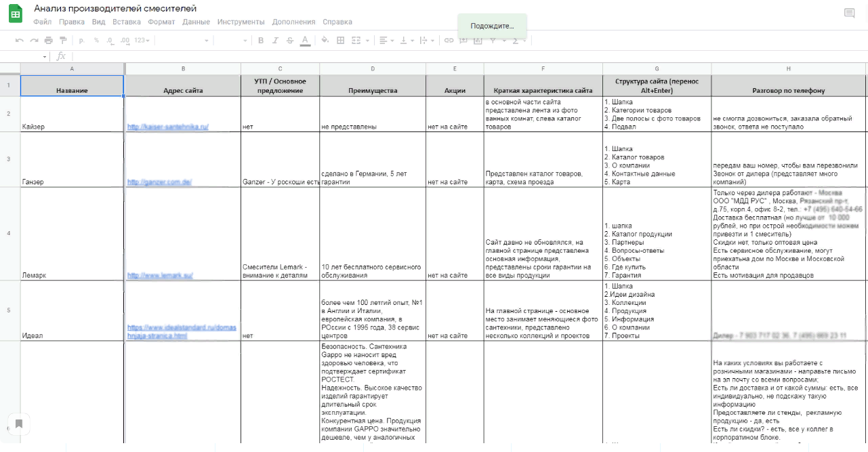
Task: Toggle italic formatting
Action: (275, 41)
